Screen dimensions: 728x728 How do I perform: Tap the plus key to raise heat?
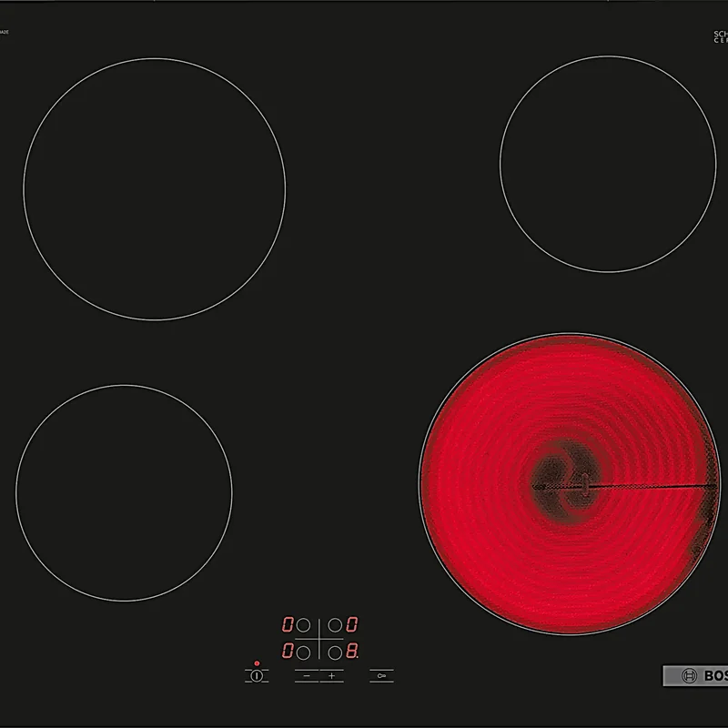pos(331,676)
